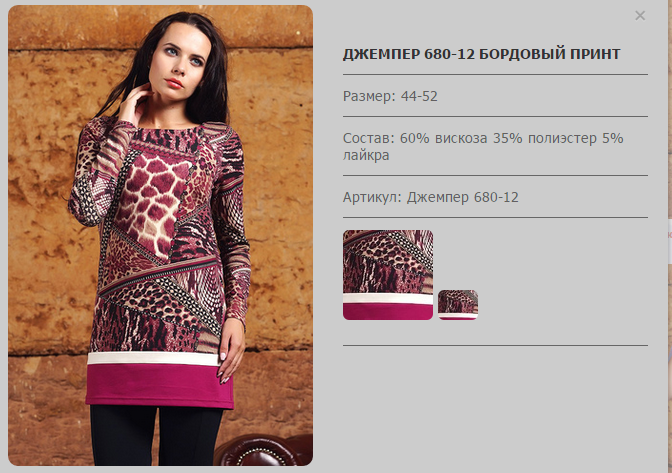Click the Размер: 44-52 size line

tap(390, 96)
